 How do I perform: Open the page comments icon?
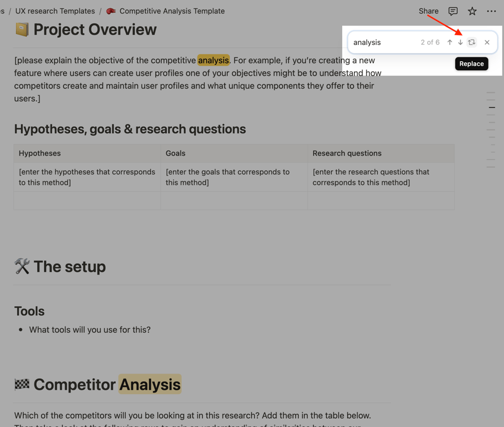(x=453, y=11)
